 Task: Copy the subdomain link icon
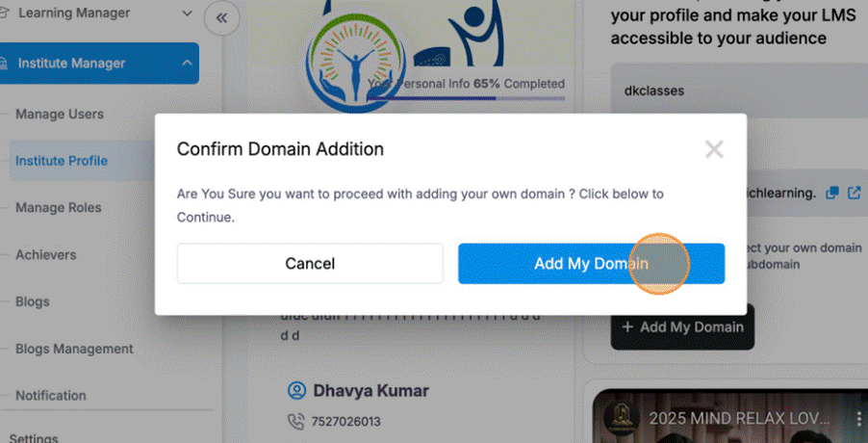pos(832,193)
